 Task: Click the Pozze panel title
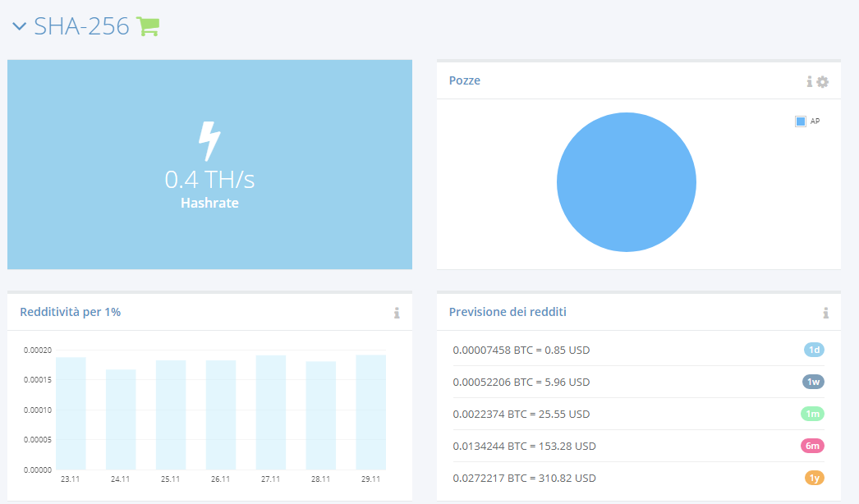coord(465,80)
